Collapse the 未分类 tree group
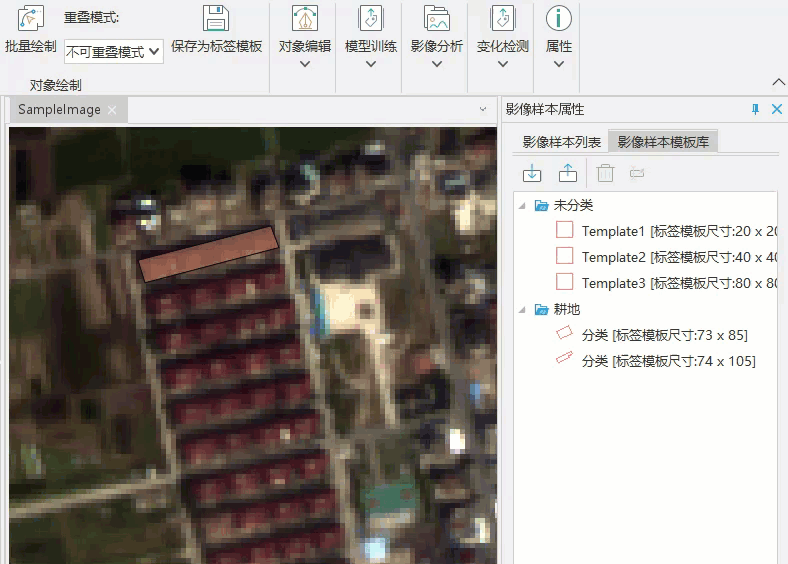The width and height of the screenshot is (788, 564). 521,205
